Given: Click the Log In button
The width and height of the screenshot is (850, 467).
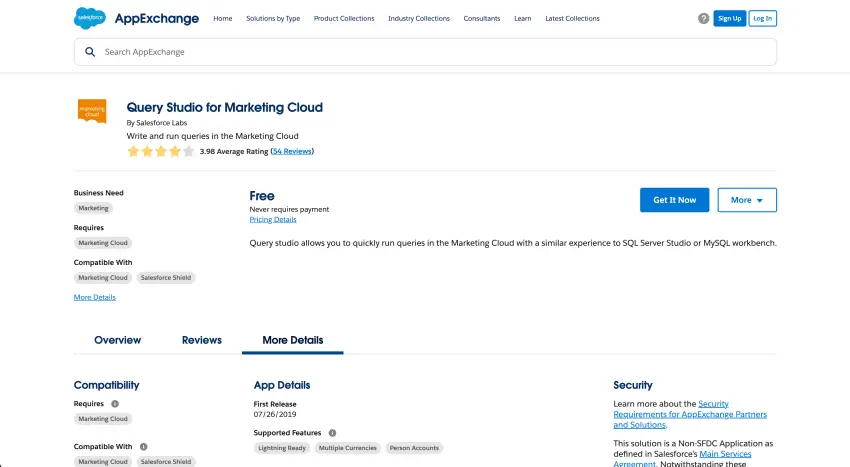Looking at the screenshot, I should (x=763, y=18).
